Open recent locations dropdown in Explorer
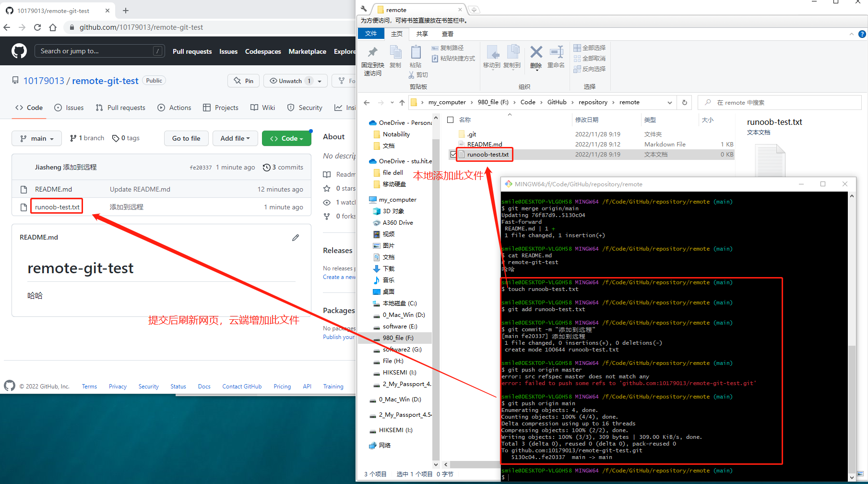 392,102
